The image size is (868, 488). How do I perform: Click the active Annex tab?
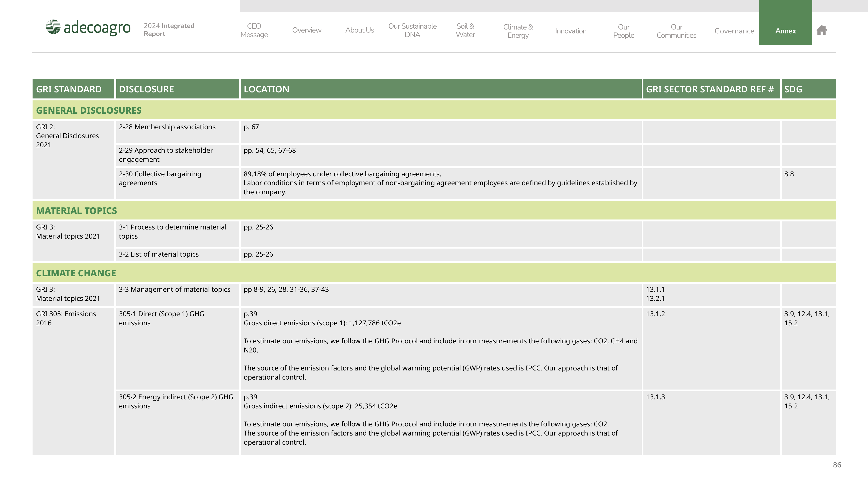786,23
